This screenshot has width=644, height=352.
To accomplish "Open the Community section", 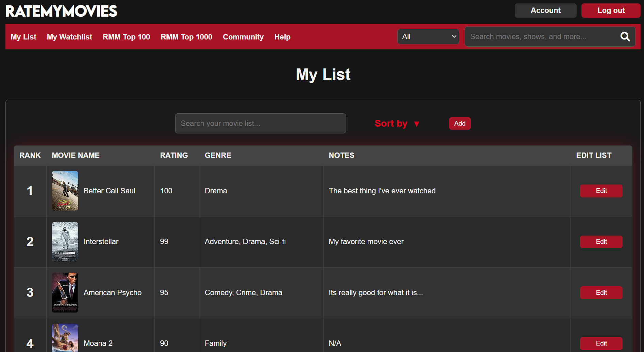I will pos(243,37).
